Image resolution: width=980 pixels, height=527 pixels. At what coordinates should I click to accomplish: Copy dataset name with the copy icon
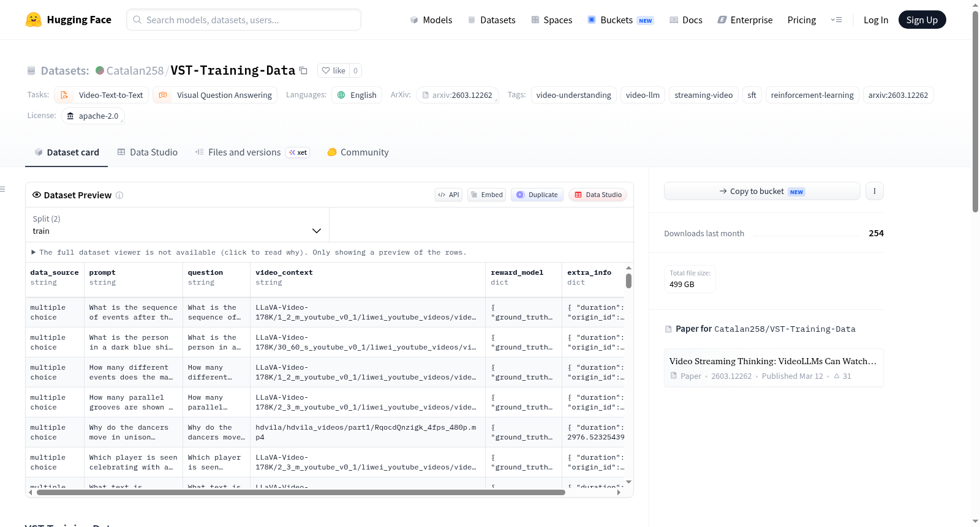[303, 70]
